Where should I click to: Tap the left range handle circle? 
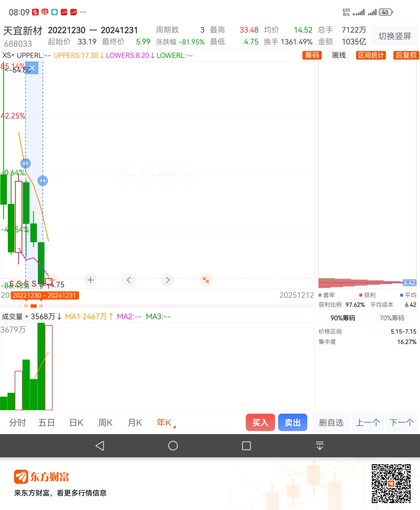25,163
